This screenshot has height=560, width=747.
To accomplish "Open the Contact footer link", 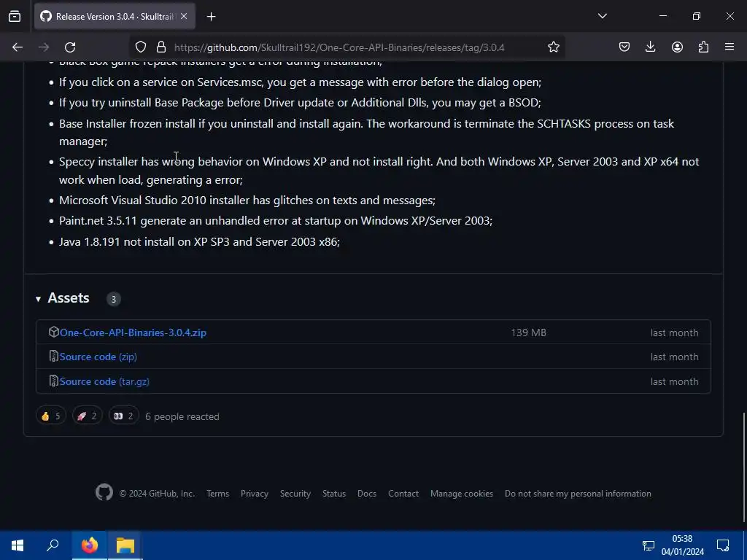I will click(x=403, y=494).
